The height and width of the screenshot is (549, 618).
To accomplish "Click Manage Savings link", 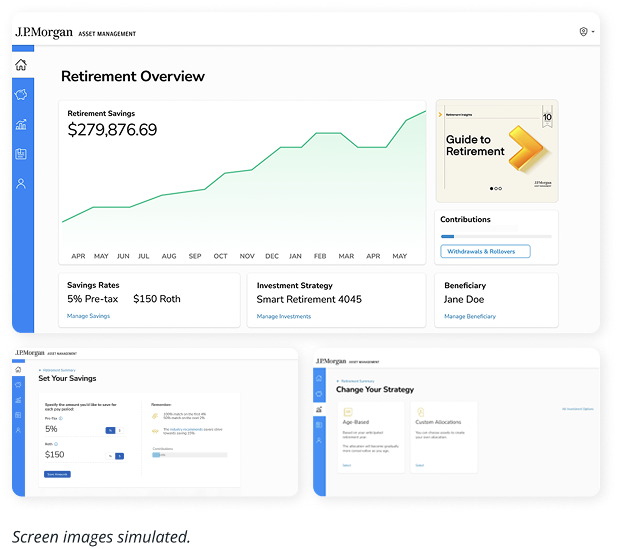I will (88, 316).
